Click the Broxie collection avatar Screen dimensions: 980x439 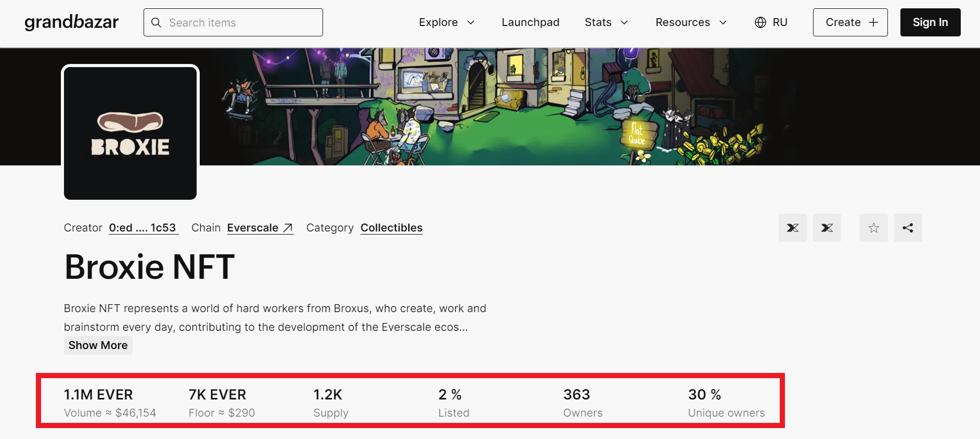[130, 133]
